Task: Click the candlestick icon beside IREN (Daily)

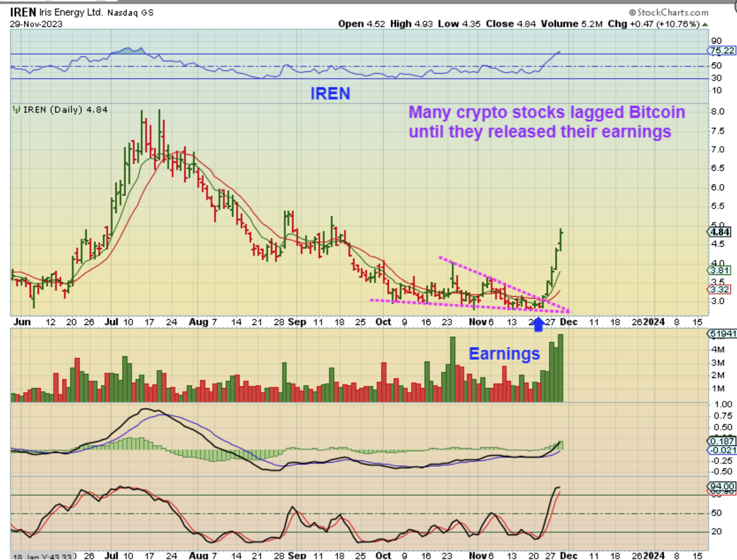Action: [17, 109]
